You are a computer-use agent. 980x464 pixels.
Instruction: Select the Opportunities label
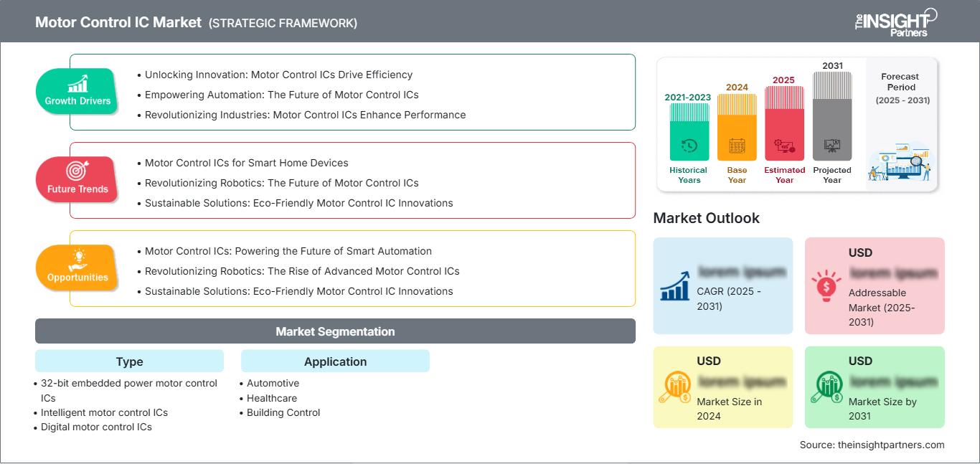click(x=77, y=278)
